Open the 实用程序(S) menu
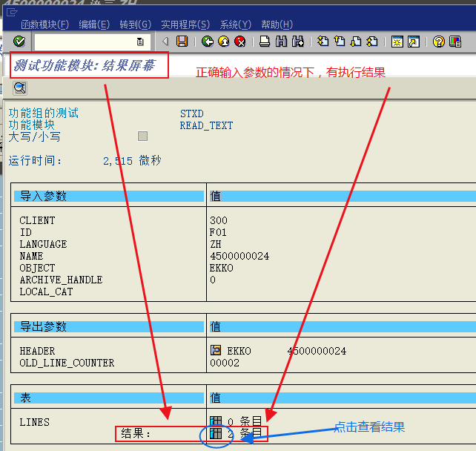This screenshot has width=476, height=451. tap(185, 24)
